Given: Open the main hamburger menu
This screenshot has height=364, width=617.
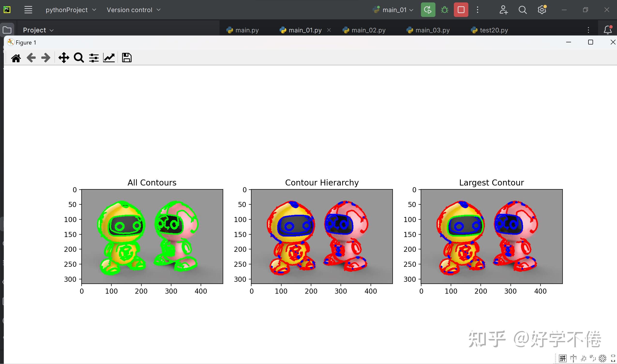Looking at the screenshot, I should tap(28, 10).
